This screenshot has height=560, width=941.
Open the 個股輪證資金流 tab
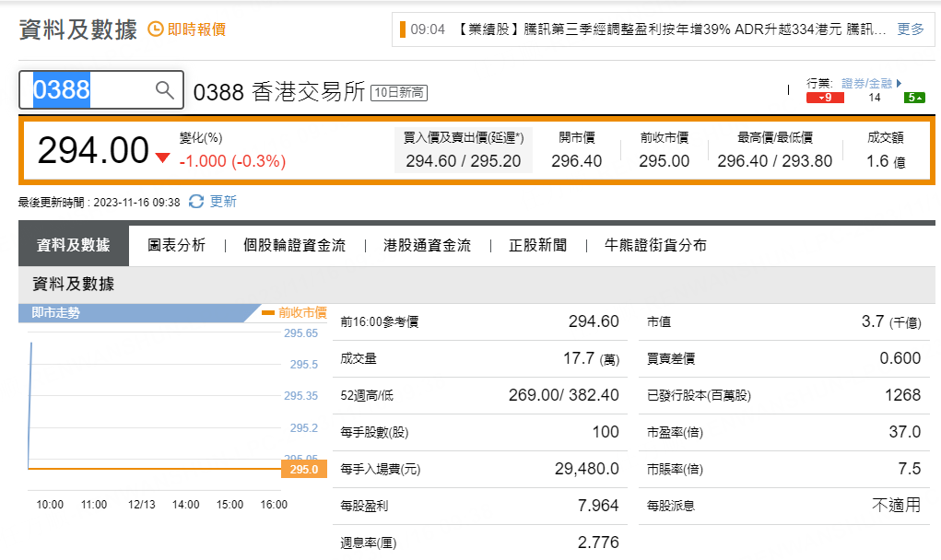pyautogui.click(x=295, y=245)
